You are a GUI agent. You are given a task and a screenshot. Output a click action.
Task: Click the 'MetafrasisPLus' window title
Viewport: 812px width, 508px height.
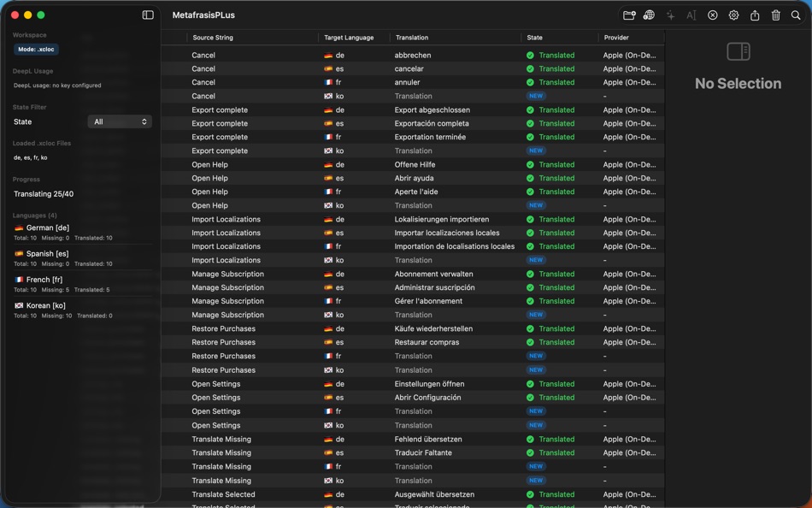pyautogui.click(x=203, y=15)
